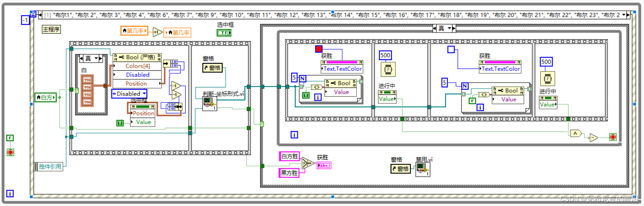644x206 pixels.
Task: Click the 选中框 TF boolean terminal
Action: [224, 33]
